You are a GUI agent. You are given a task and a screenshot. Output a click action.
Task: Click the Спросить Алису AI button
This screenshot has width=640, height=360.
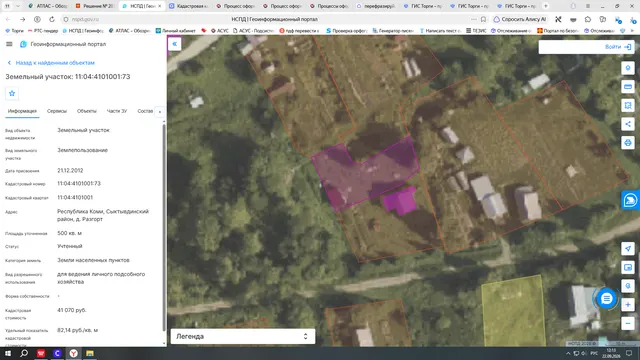[x=520, y=19]
